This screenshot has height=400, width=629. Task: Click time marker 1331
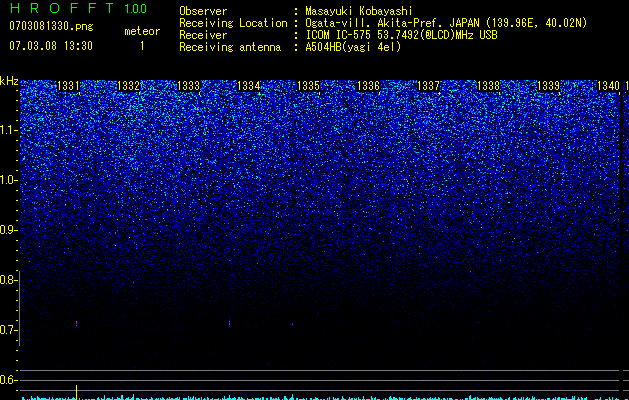click(69, 86)
